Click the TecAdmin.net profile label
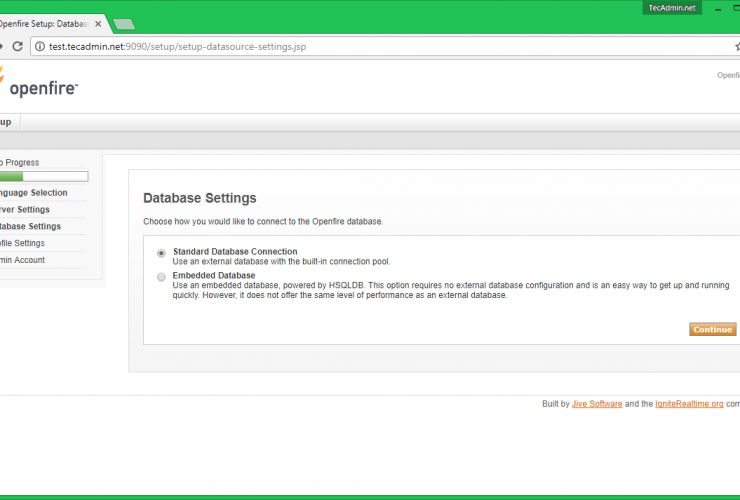Viewport: 740px width, 500px height. [x=672, y=7]
